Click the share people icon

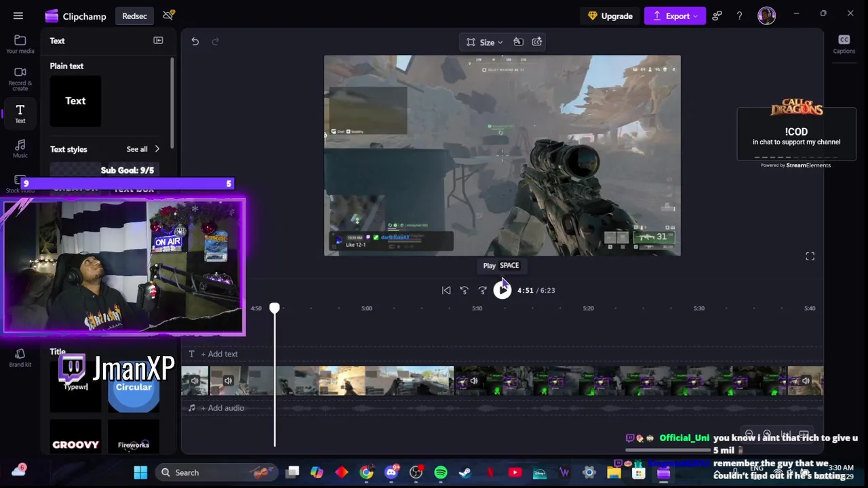coord(717,16)
